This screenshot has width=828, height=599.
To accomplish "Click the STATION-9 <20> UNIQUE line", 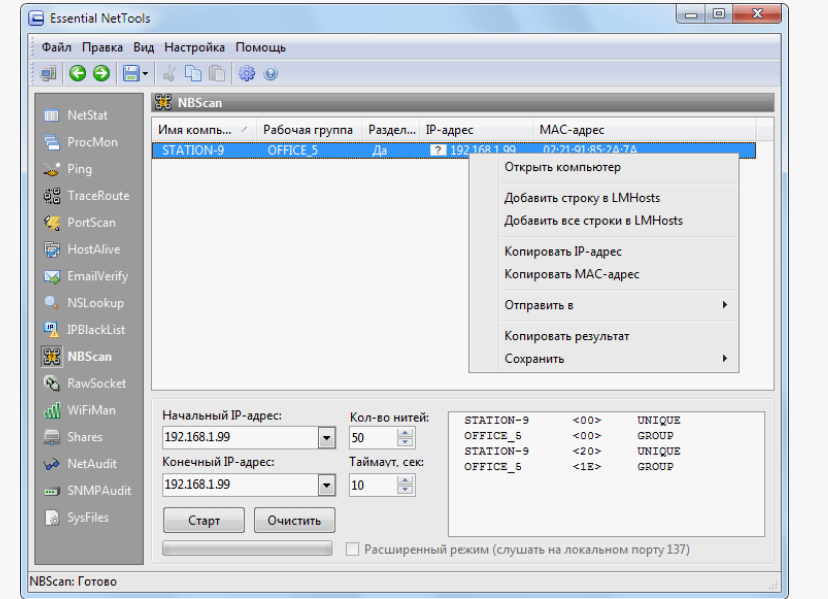I will [572, 451].
